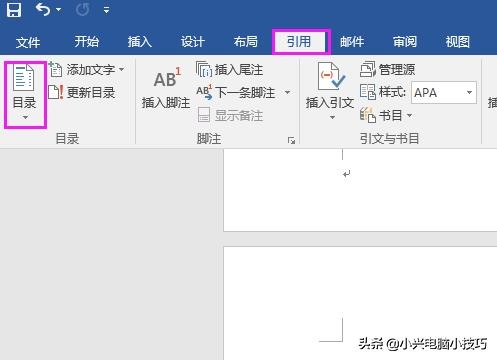Open Customize Quick Access Toolbar menu
This screenshot has height=360, width=497.
[x=106, y=10]
